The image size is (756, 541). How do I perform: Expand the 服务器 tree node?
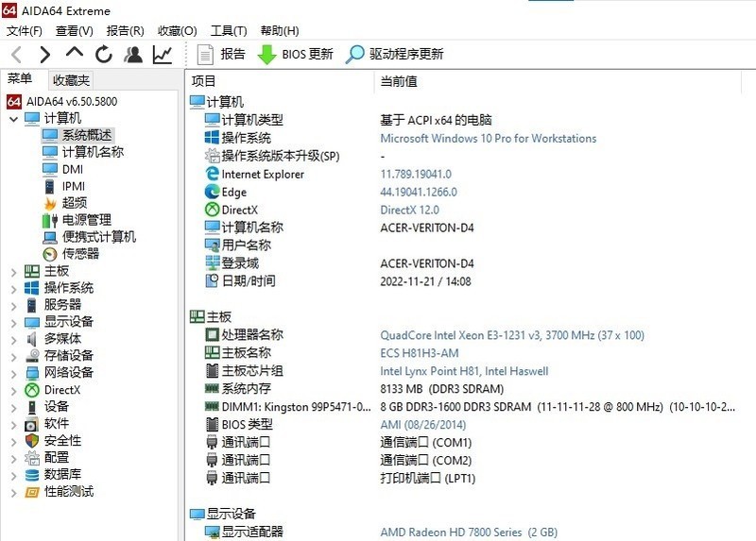[x=14, y=305]
